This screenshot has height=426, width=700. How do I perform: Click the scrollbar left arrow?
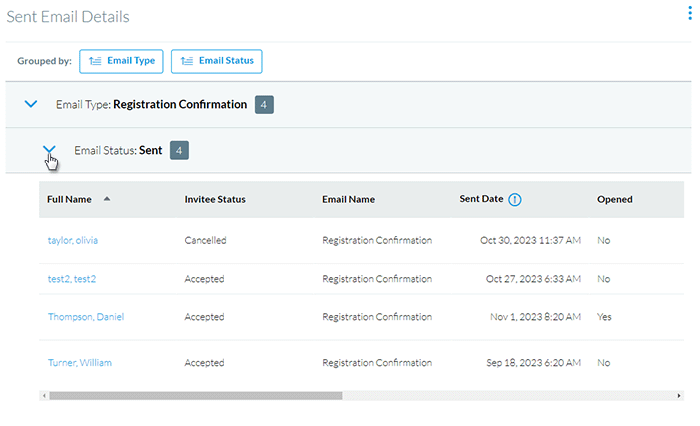pos(43,395)
